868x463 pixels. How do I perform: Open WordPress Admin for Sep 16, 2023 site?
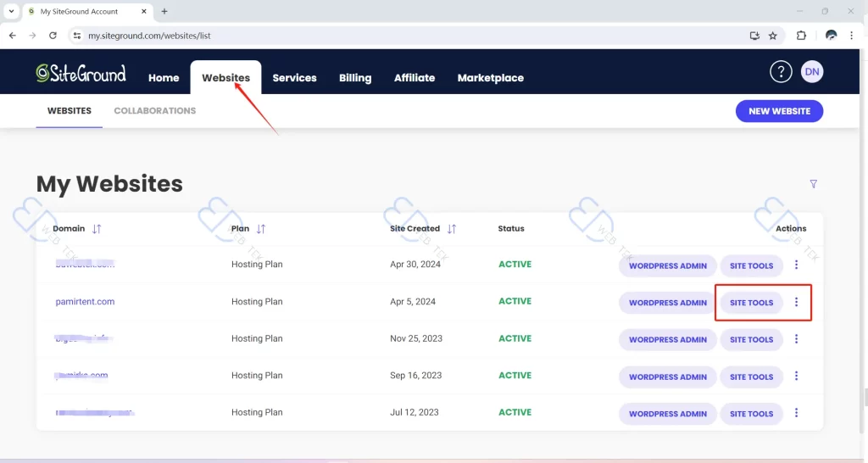click(668, 377)
